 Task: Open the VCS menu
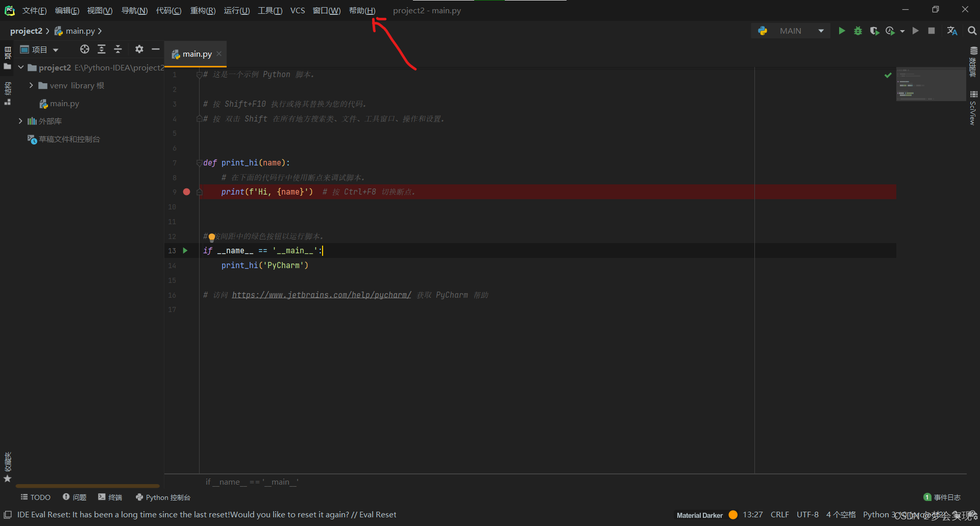tap(298, 11)
